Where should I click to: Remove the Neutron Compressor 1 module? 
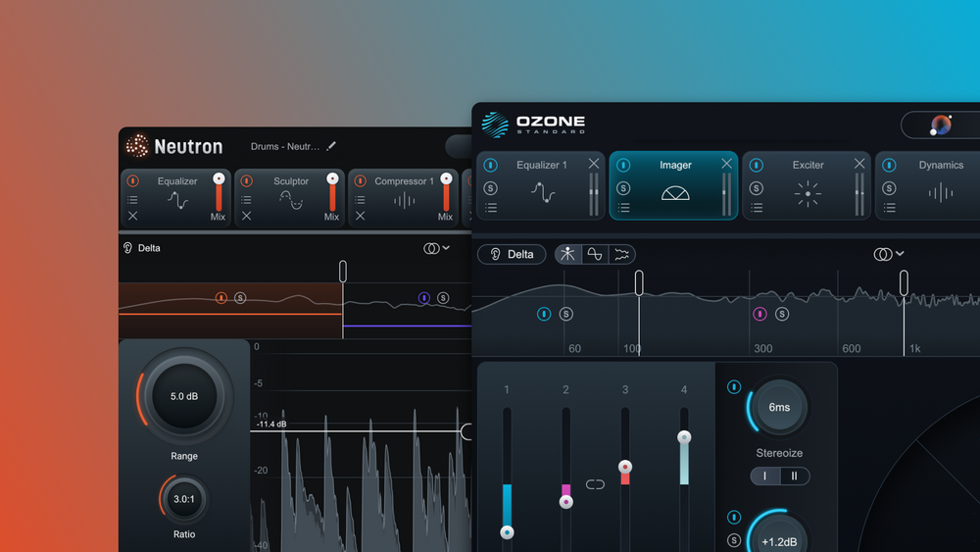(360, 216)
